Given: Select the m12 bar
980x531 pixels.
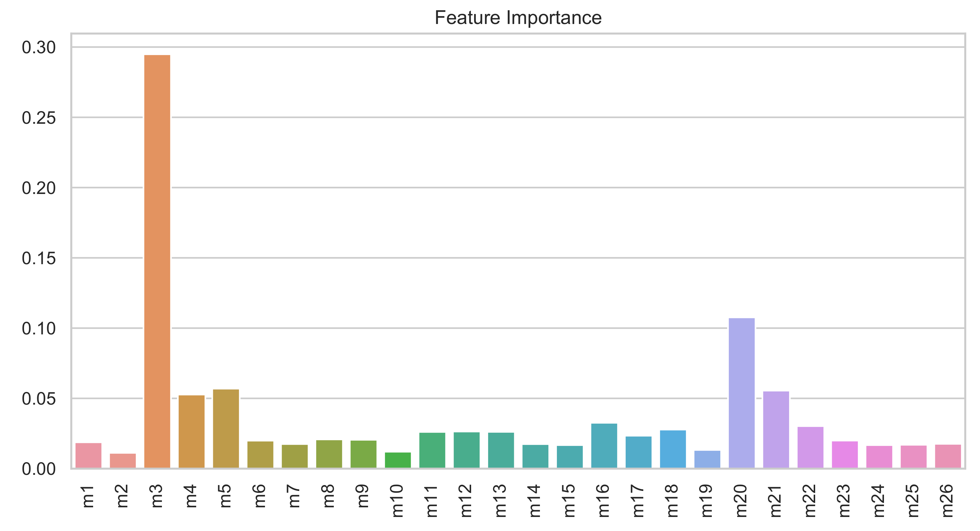Looking at the screenshot, I should pyautogui.click(x=466, y=450).
